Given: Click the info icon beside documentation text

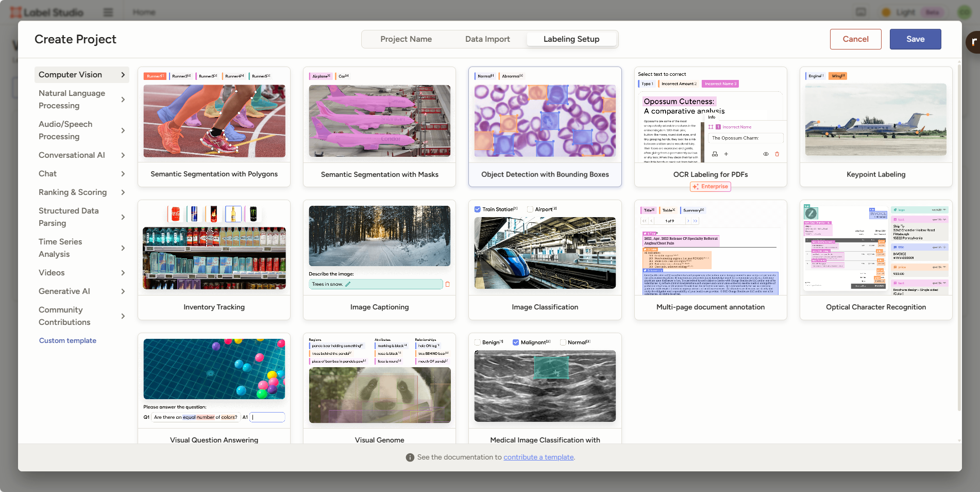Looking at the screenshot, I should pos(410,457).
